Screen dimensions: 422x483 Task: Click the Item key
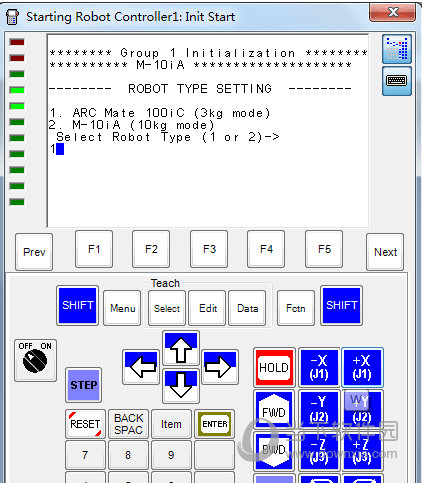[171, 424]
